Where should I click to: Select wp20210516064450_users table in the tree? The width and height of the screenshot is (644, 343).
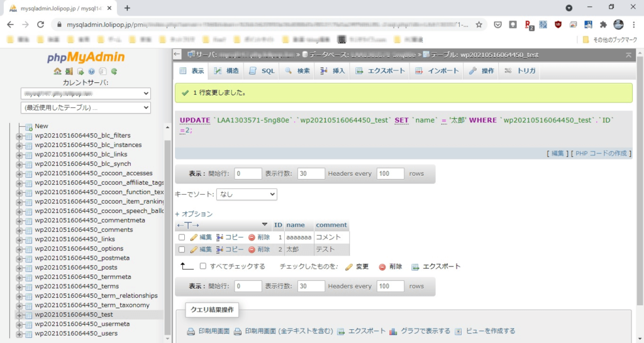tap(75, 334)
